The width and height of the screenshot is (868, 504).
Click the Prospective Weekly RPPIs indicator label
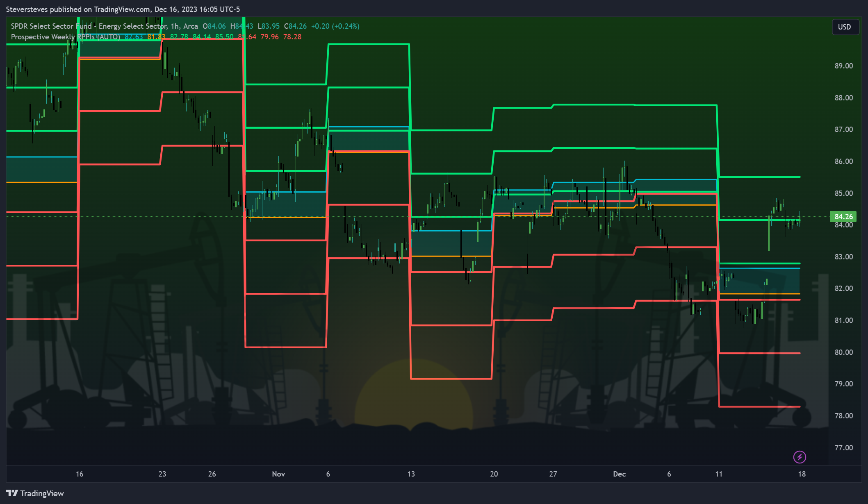(66, 37)
